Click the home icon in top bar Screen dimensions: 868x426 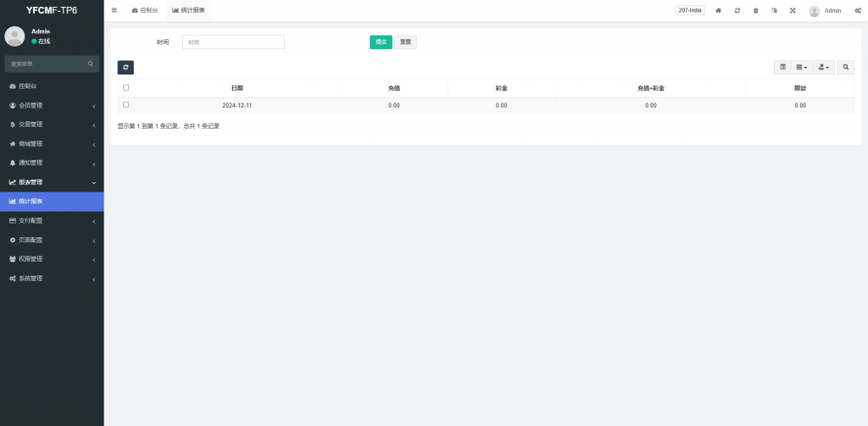718,10
